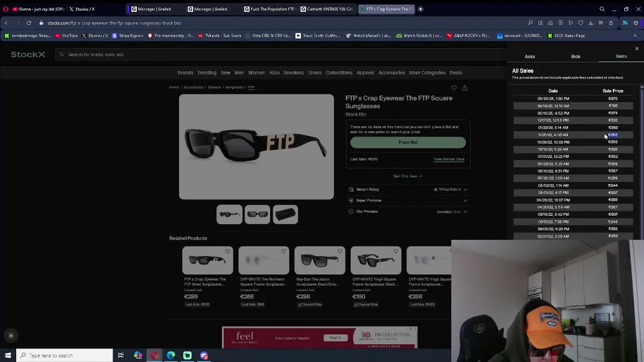Click the address bar lock icon
Viewport: 644px width, 362px height.
(41, 23)
